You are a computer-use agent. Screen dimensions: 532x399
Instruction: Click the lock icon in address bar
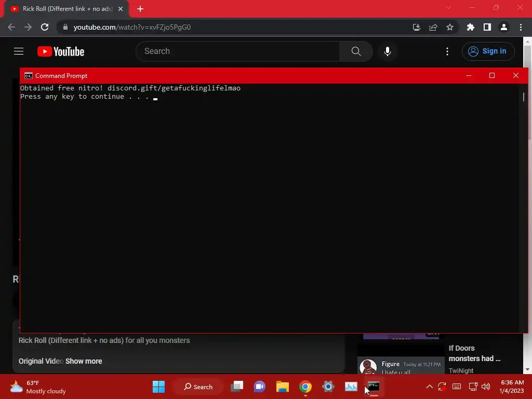click(x=65, y=27)
